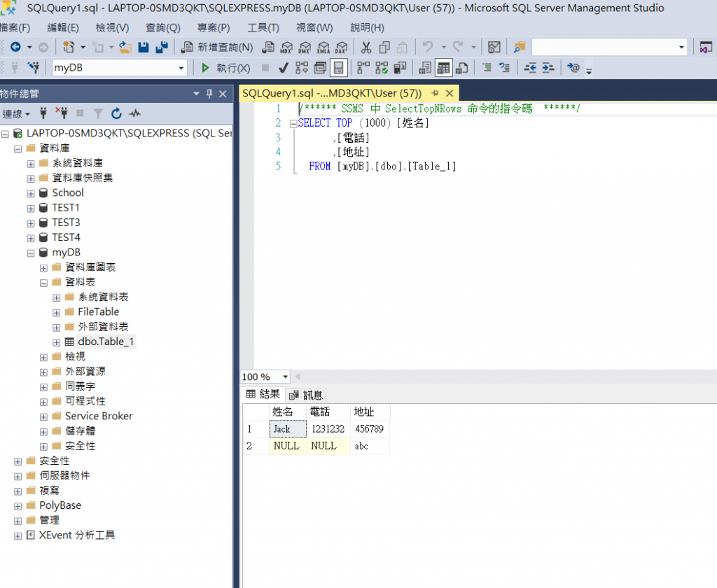Viewport: 717px width, 588px height.
Task: Toggle Include Live Query Statistics
Action: pos(382,68)
